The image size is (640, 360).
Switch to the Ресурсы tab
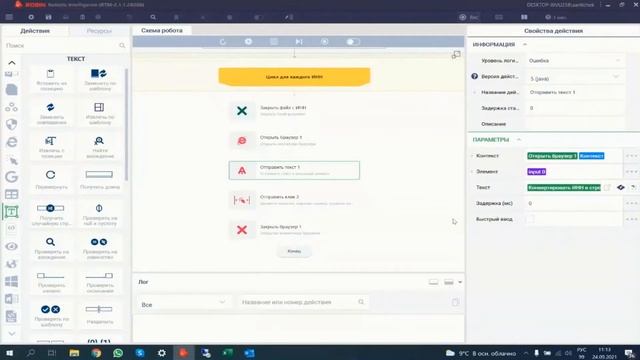coord(99,31)
